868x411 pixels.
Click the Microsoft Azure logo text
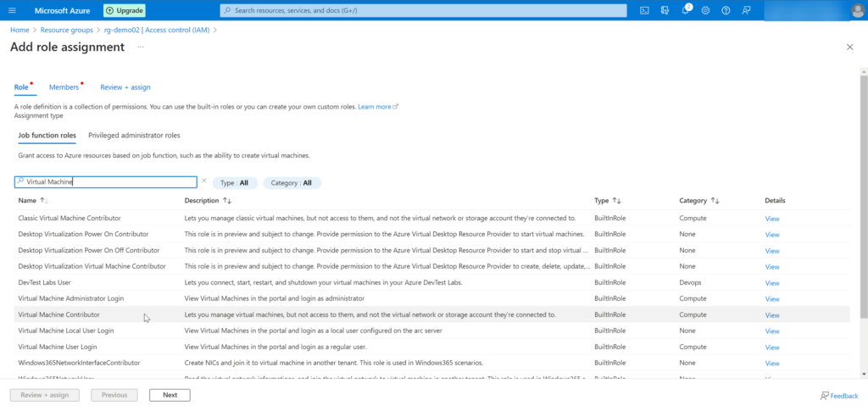click(x=63, y=10)
